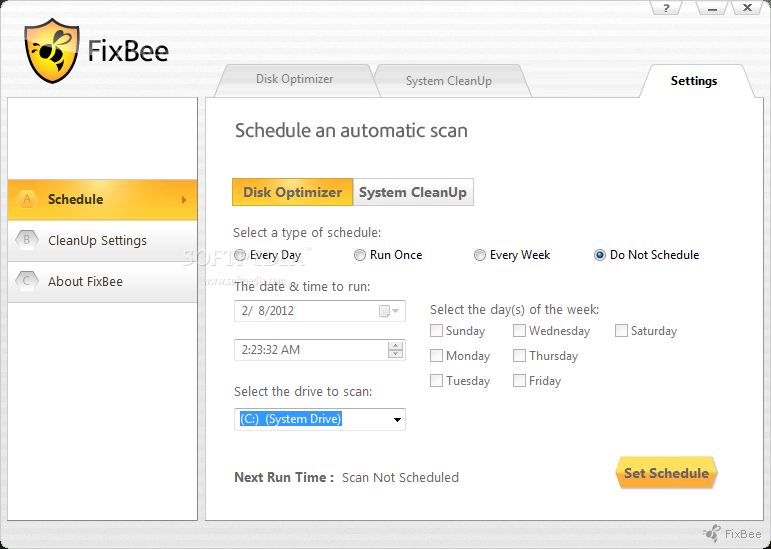Viewport: 771px width, 549px height.
Task: Select the Disk Optimizer schedule sub-tab
Action: (x=293, y=192)
